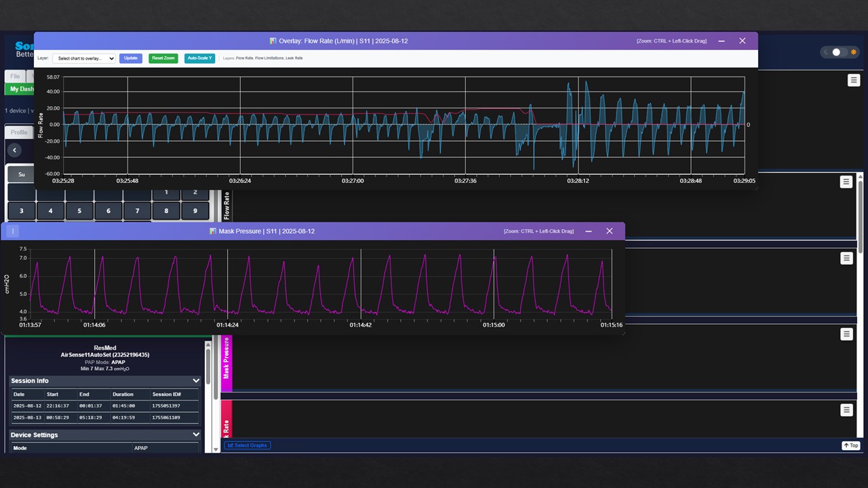Collapse the Session Info section
Viewport: 868px width, 488px height.
[196, 381]
